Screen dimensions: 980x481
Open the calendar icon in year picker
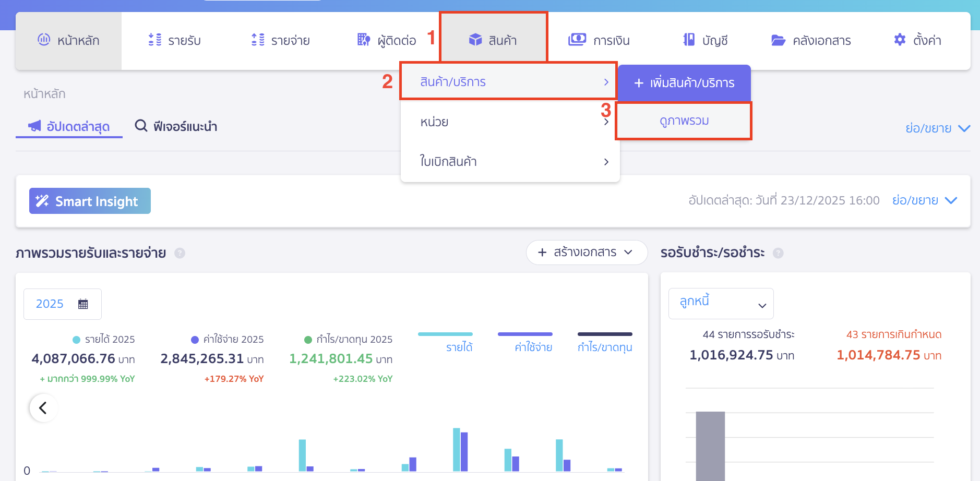tap(83, 304)
